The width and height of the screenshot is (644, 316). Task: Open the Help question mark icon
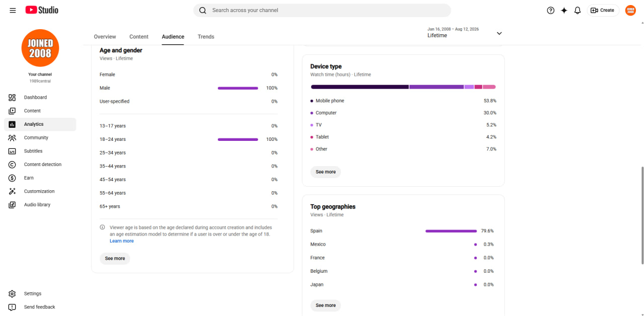pos(550,10)
